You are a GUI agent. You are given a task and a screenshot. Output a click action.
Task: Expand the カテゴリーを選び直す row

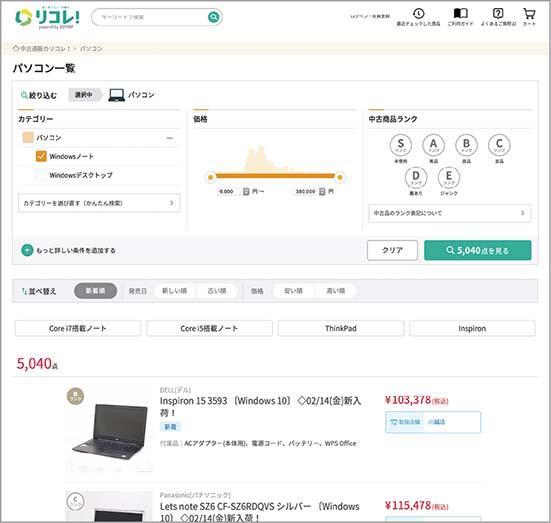[x=99, y=203]
